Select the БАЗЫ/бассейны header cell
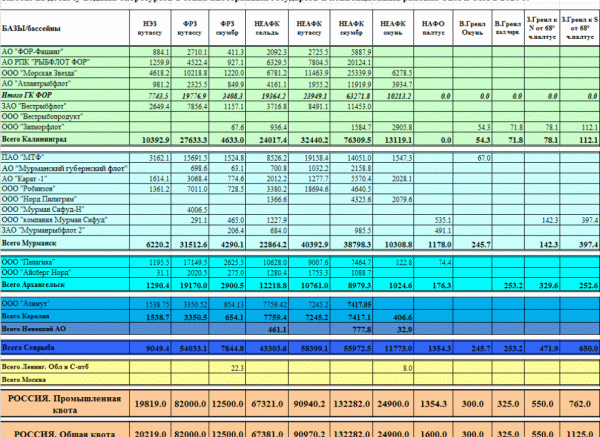600x437 pixels. [x=65, y=28]
